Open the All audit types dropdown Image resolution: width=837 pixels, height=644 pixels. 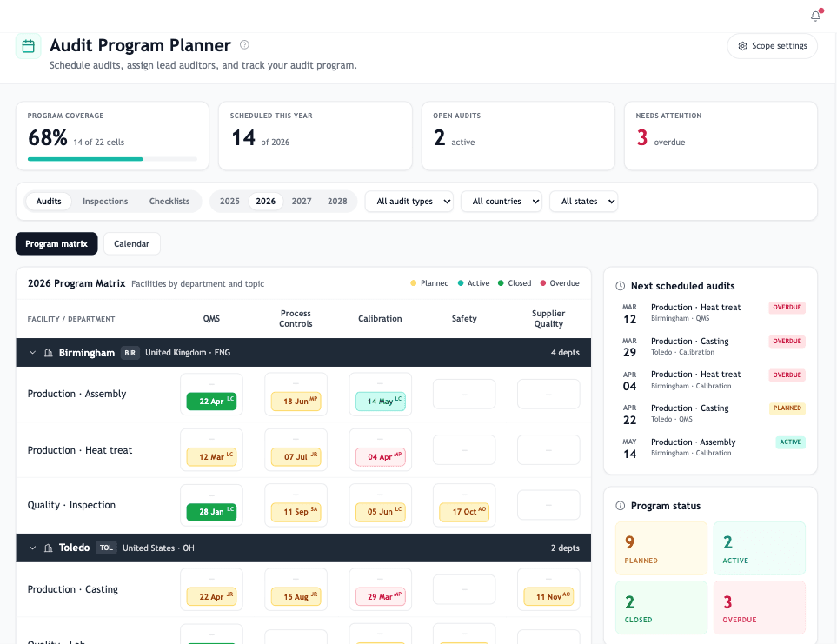point(409,202)
